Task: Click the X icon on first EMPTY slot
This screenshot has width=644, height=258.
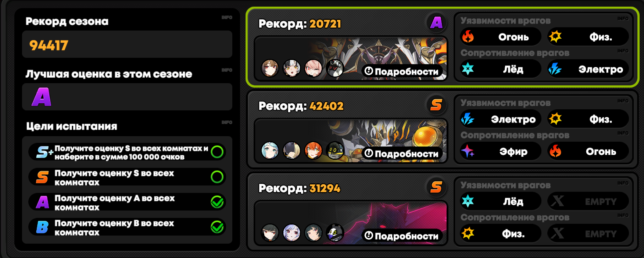Action: (558, 201)
